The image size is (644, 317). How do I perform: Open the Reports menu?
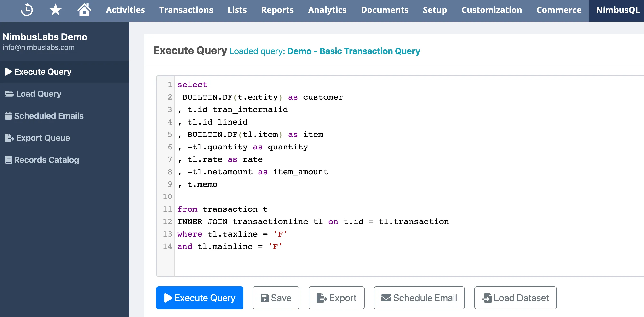point(277,10)
